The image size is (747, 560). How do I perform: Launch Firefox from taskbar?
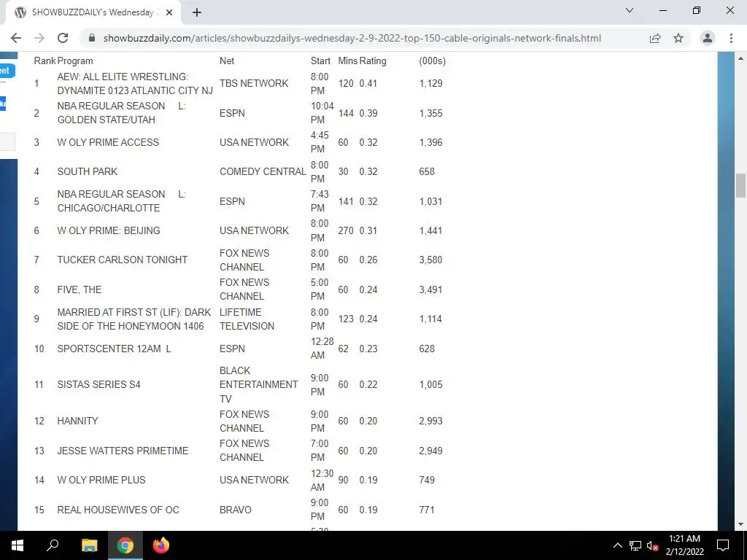point(161,545)
